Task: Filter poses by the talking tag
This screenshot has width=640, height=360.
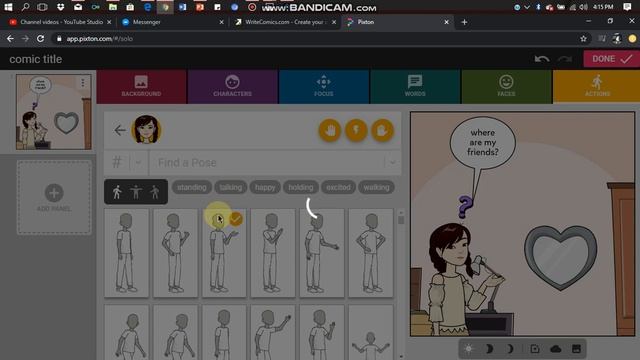Action: pyautogui.click(x=231, y=187)
